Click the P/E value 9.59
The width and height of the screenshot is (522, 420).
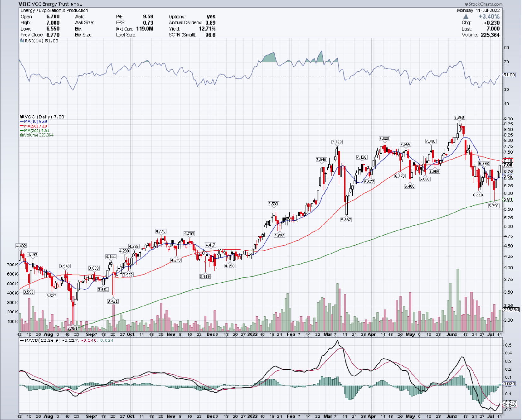[x=148, y=16]
